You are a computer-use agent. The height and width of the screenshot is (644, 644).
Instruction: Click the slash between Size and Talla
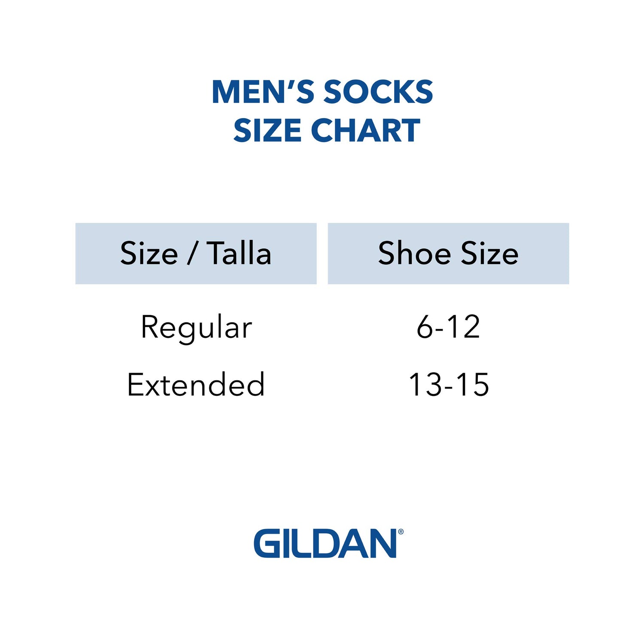click(x=192, y=253)
